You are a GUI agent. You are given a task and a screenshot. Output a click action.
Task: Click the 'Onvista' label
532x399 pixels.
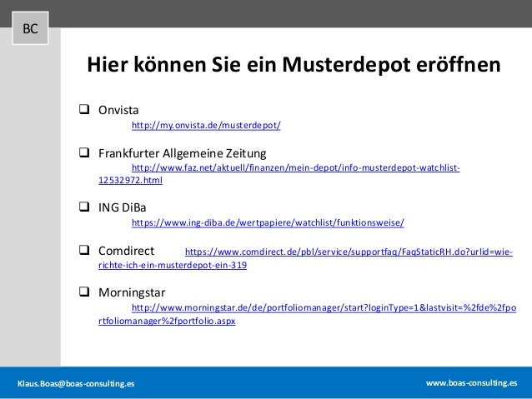tap(118, 110)
